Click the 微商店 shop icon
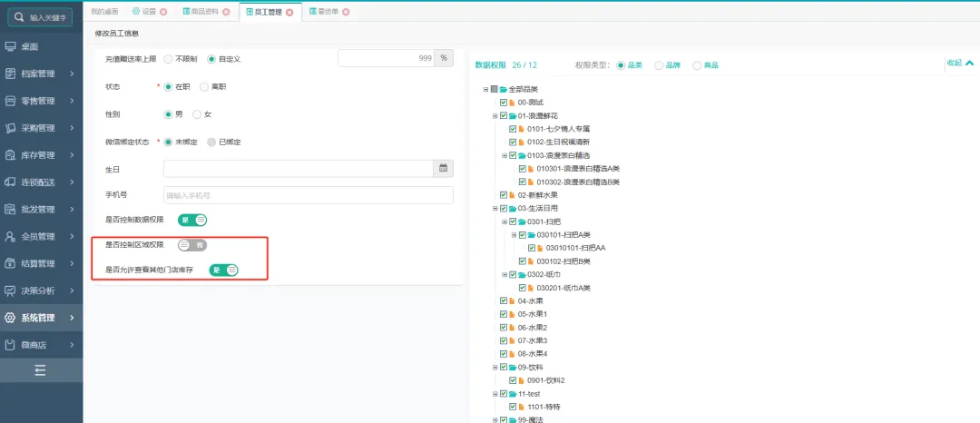The width and height of the screenshot is (980, 423). point(11,346)
